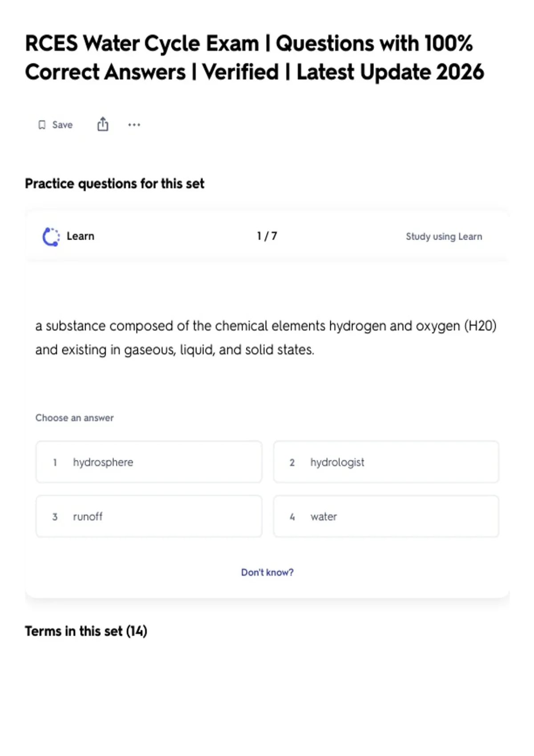The image size is (534, 756).
Task: Click the Terms in this set (14) heading
Action: [86, 631]
